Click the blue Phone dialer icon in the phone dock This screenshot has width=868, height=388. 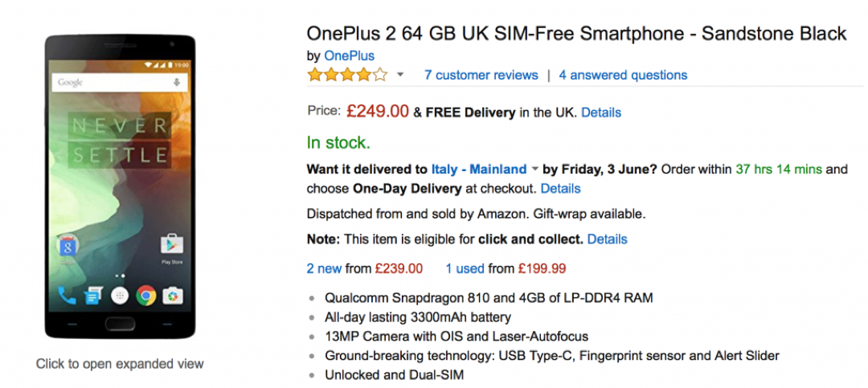pyautogui.click(x=68, y=296)
